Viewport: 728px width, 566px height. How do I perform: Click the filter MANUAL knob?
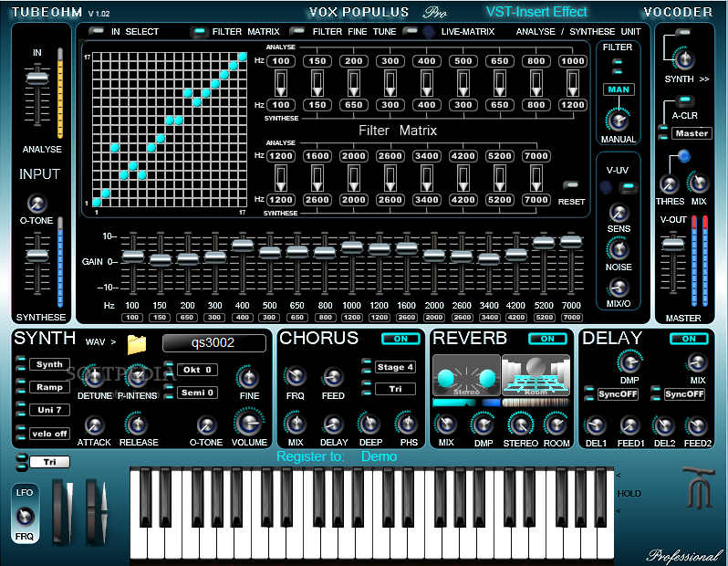click(618, 121)
